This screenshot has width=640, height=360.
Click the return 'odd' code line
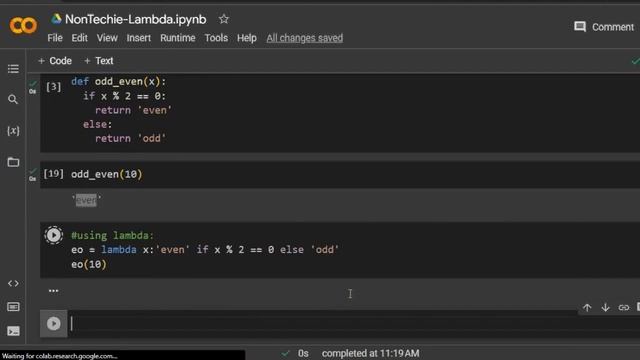tap(130, 138)
